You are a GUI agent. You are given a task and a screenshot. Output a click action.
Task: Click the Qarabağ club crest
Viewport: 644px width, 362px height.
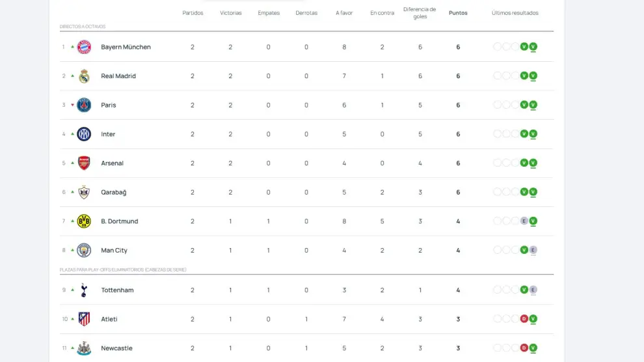[84, 192]
